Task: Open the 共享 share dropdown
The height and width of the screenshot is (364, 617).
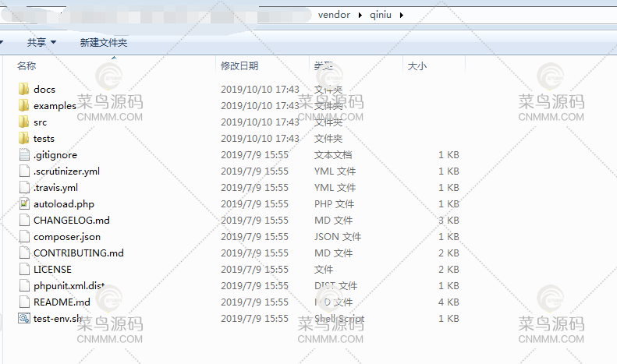Action: click(41, 42)
